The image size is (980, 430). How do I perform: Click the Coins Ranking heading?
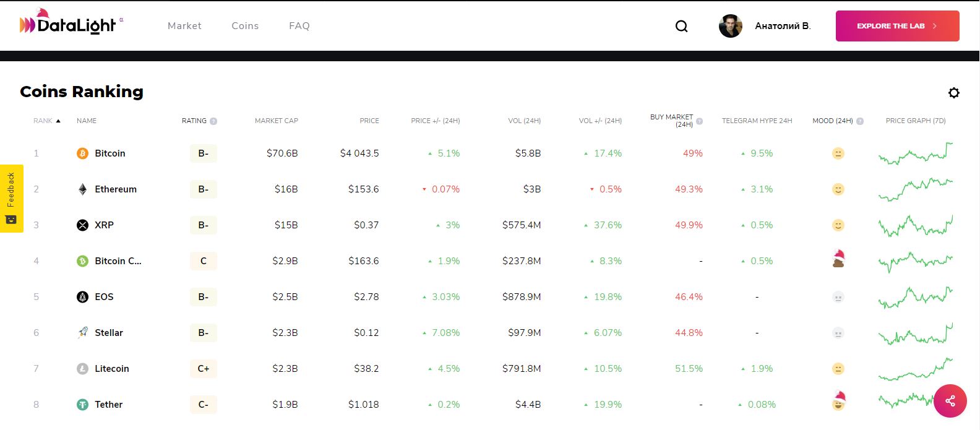82,92
